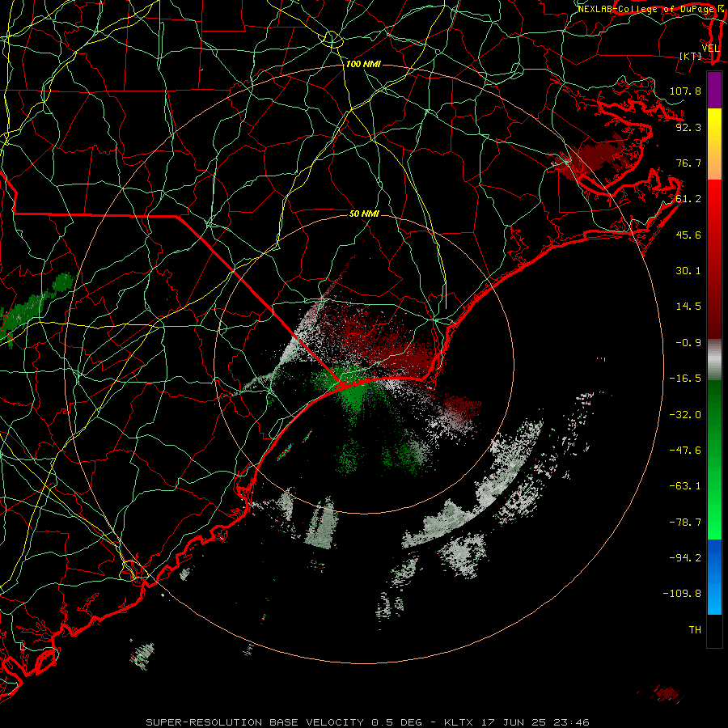Click the 50 NMI range ring label
This screenshot has width=728, height=728.
[x=364, y=214]
